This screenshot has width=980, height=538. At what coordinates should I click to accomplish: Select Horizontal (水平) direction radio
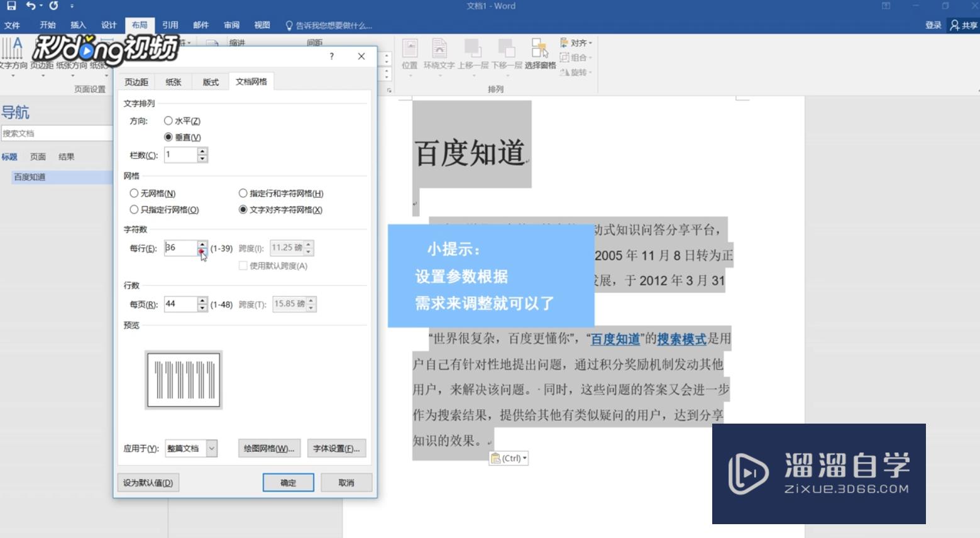point(168,121)
